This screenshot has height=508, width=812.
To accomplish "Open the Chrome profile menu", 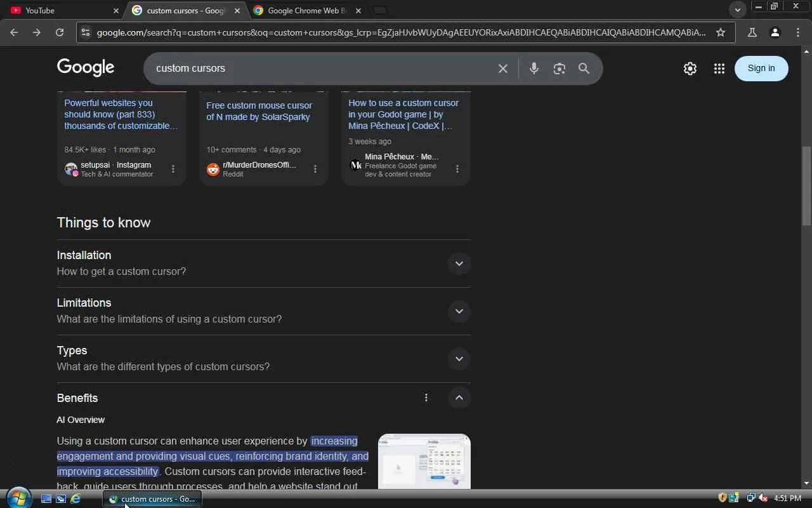I will (x=775, y=32).
